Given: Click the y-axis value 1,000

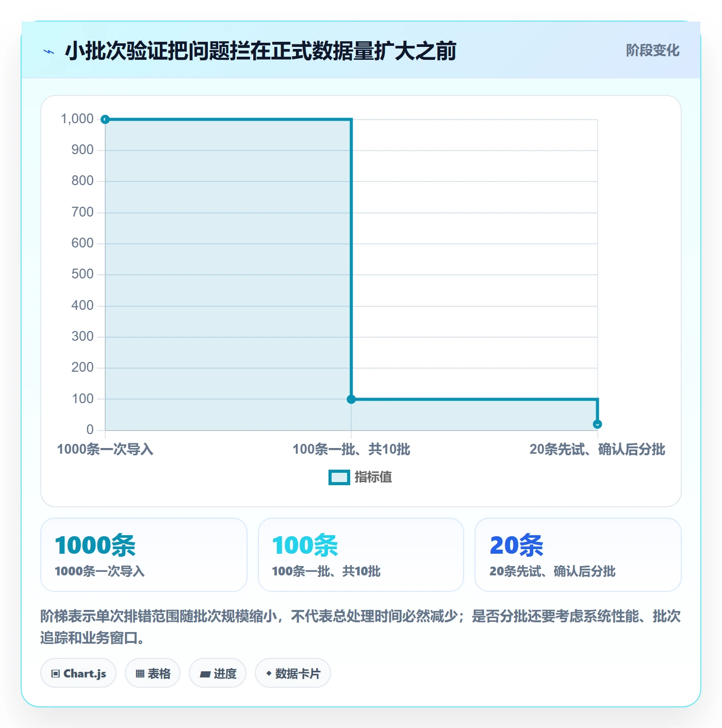Looking at the screenshot, I should (x=77, y=119).
